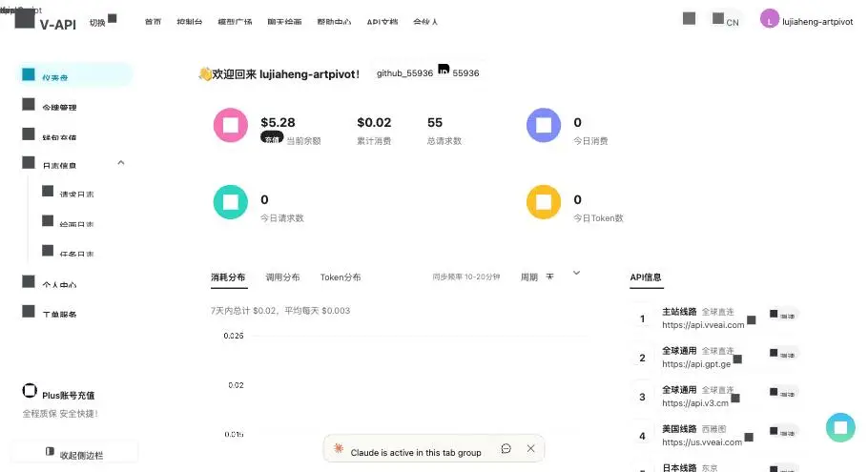
Task: Open Plus账号充值 promo link
Action: 67,394
